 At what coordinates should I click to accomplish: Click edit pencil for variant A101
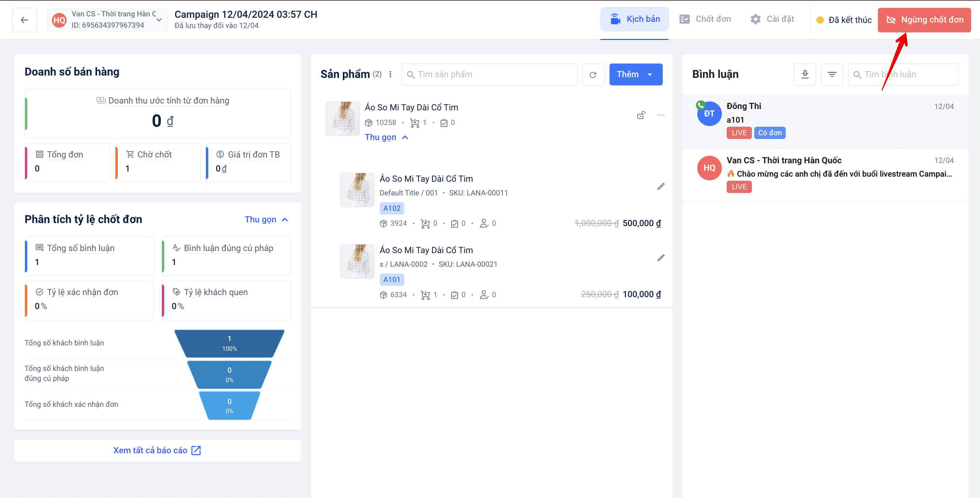click(661, 258)
